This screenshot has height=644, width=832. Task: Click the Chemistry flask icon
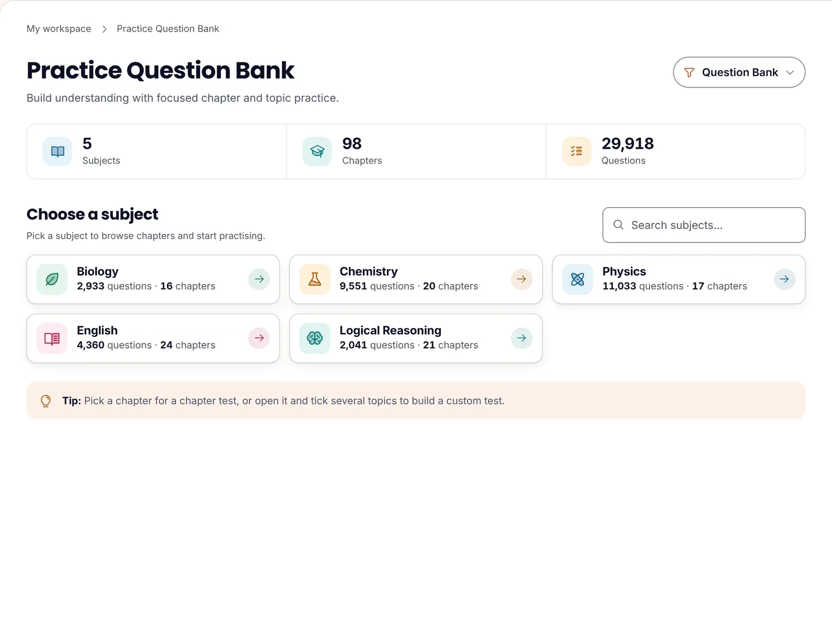315,279
